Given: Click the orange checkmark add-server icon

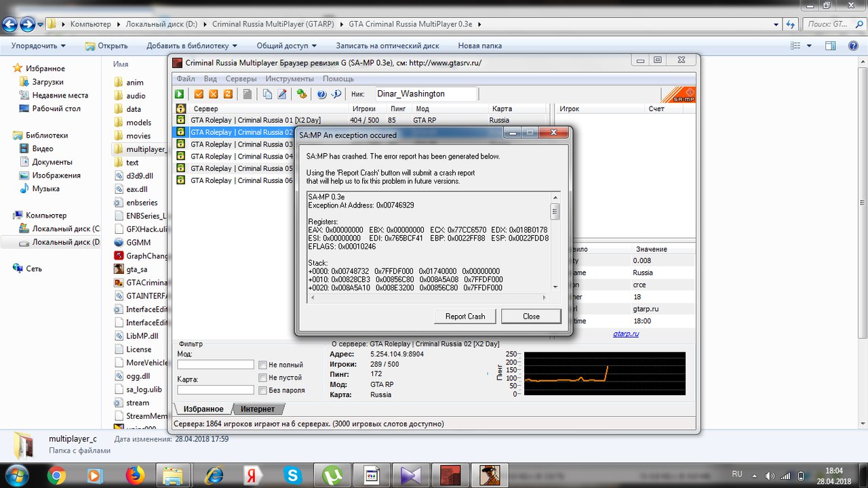Looking at the screenshot, I should coord(199,94).
